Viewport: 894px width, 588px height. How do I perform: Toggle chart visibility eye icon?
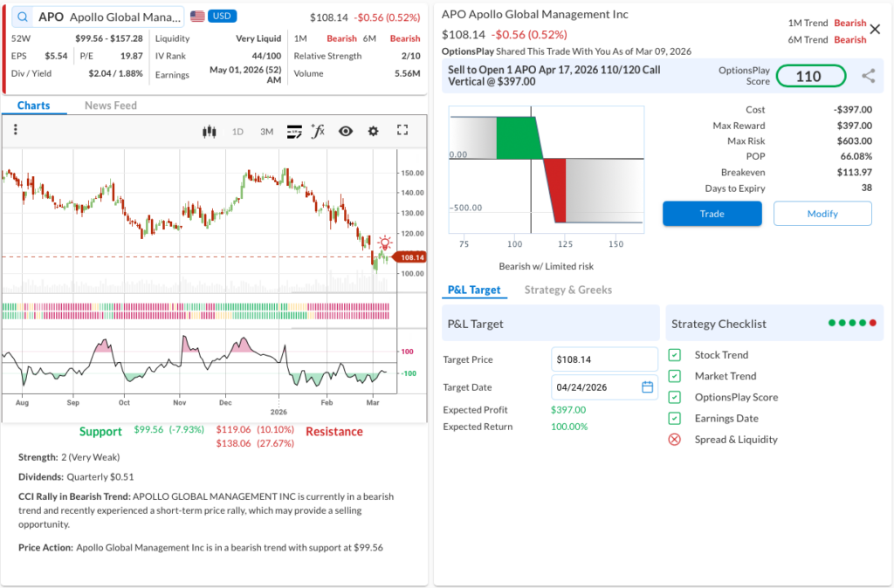point(346,132)
